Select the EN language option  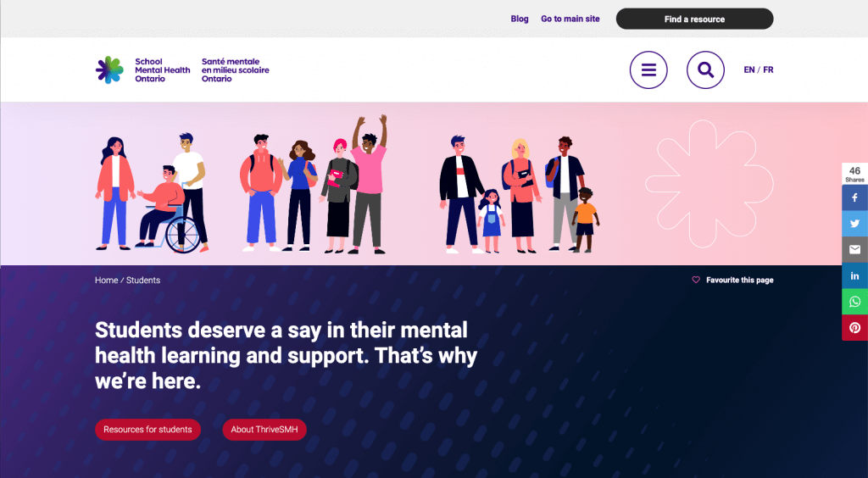pos(749,69)
